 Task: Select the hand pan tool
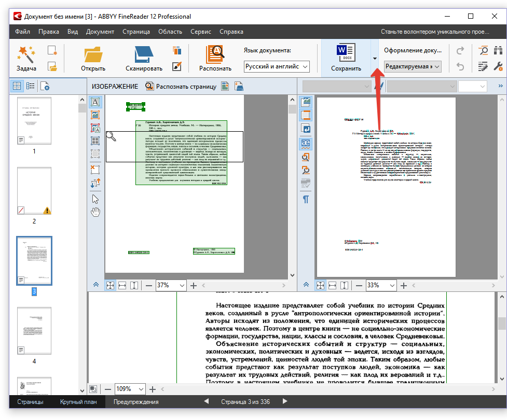95,212
